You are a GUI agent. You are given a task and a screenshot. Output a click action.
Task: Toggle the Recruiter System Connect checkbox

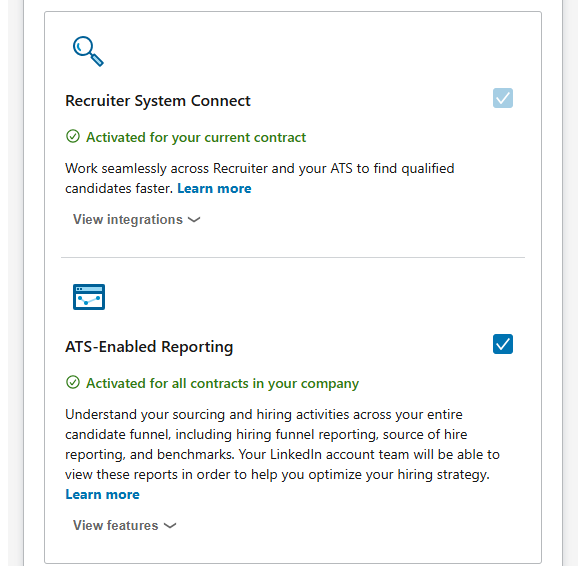[x=503, y=98]
